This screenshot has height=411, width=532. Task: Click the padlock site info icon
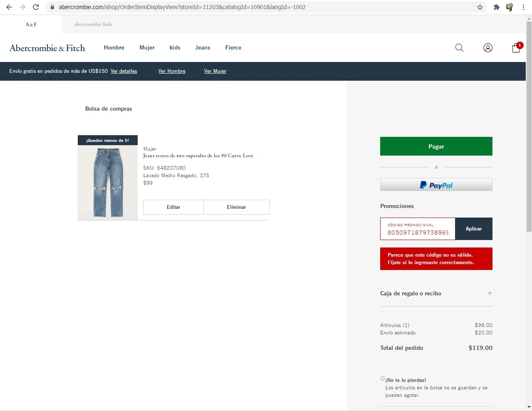[x=52, y=7]
